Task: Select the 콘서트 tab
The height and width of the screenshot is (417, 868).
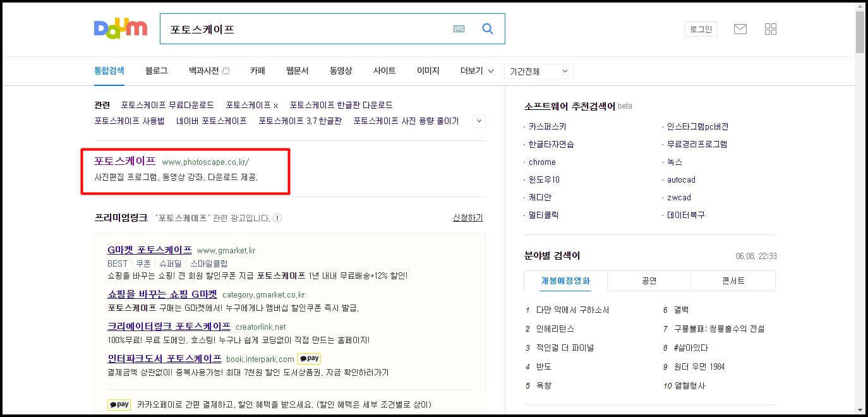Action: 733,281
